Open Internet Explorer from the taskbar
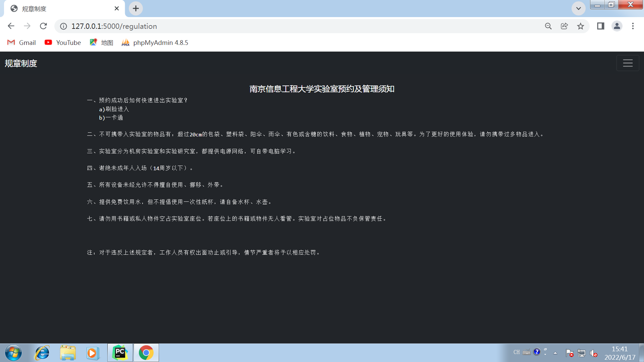644x362 pixels. [x=42, y=353]
